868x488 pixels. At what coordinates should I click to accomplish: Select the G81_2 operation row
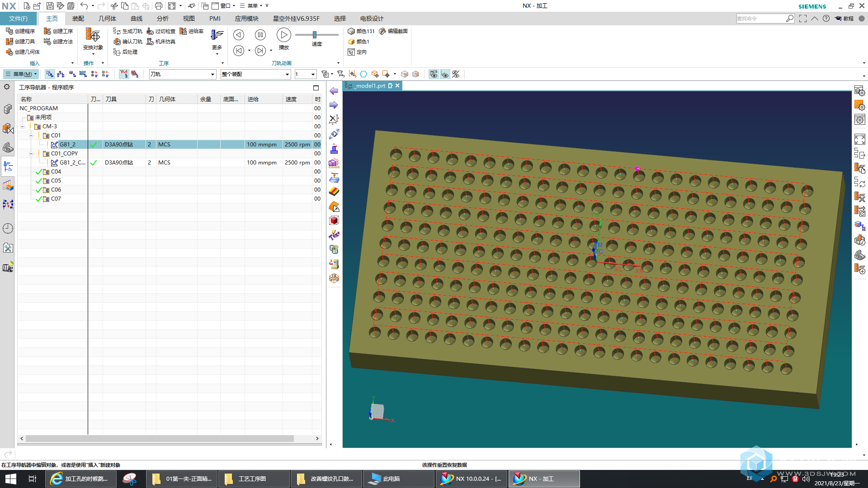click(170, 145)
